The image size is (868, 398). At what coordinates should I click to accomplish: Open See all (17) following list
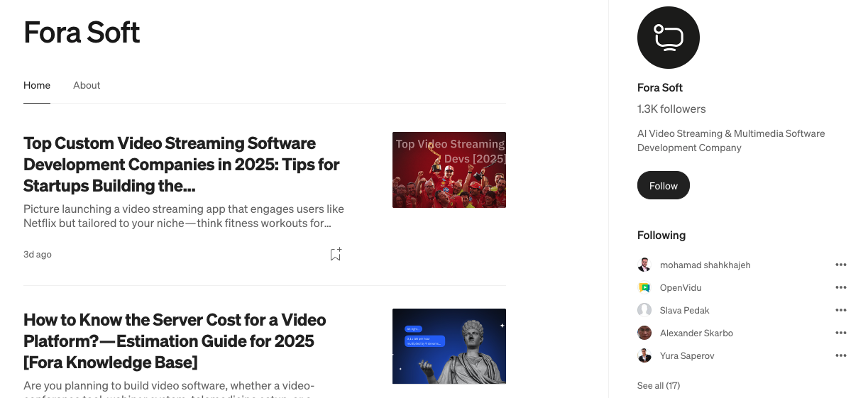(x=659, y=385)
